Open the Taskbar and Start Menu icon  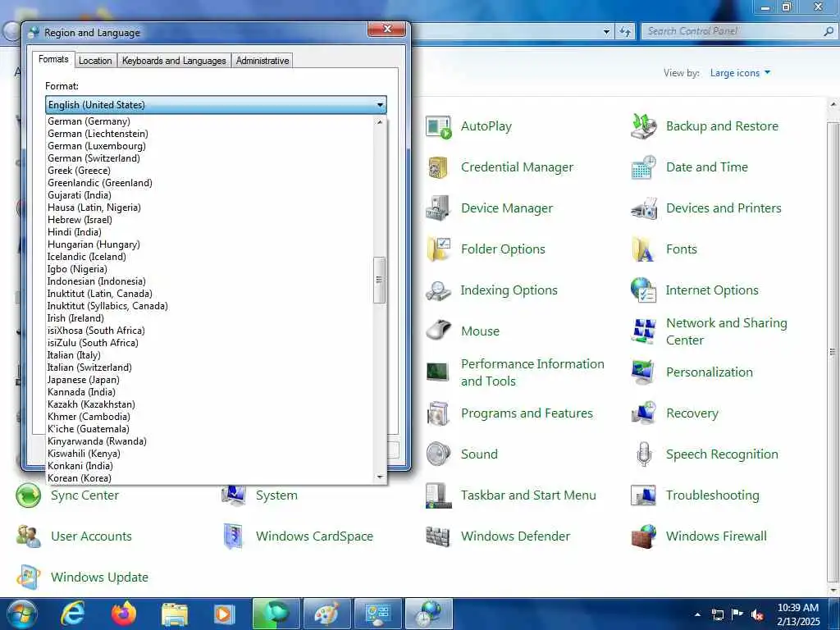click(438, 495)
